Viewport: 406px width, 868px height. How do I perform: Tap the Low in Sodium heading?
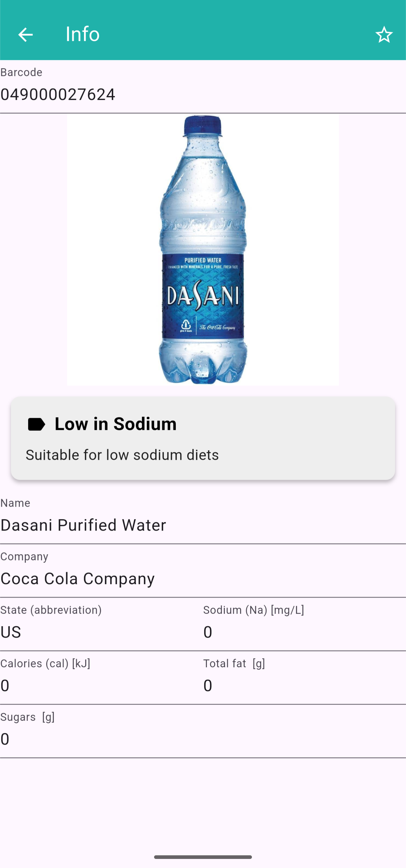(x=115, y=424)
